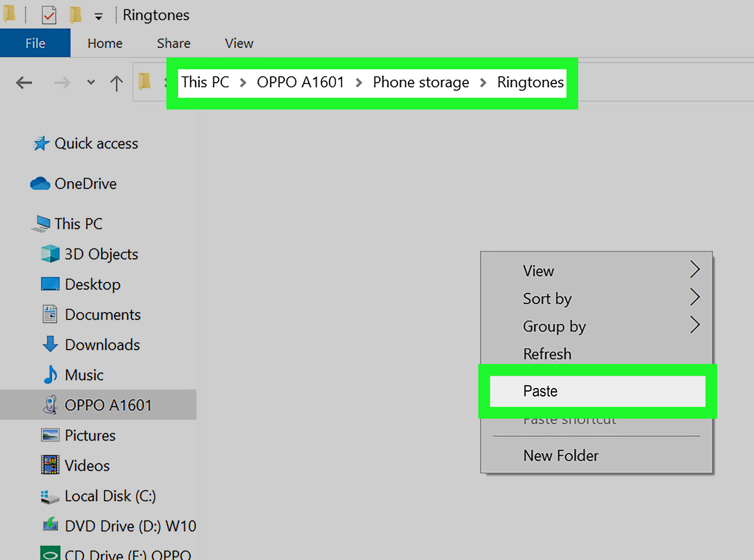The width and height of the screenshot is (754, 560).
Task: Click the Quick access star icon
Action: coord(41,143)
